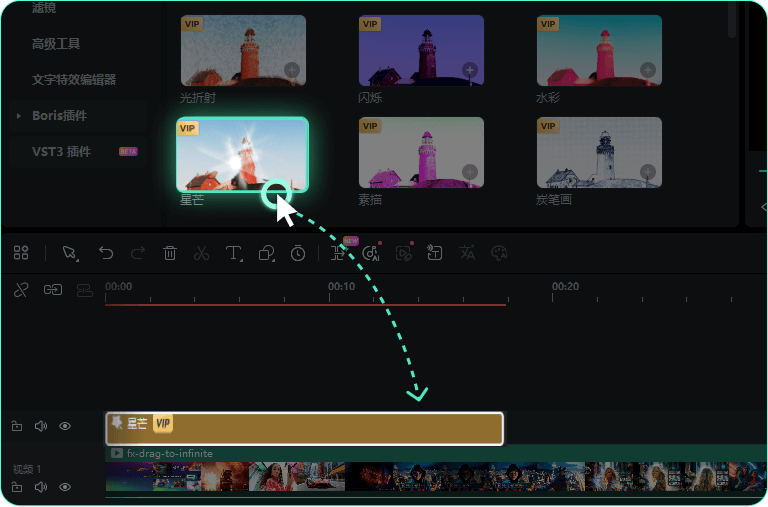
Task: Select the 水彩 effect thumbnail
Action: point(599,50)
